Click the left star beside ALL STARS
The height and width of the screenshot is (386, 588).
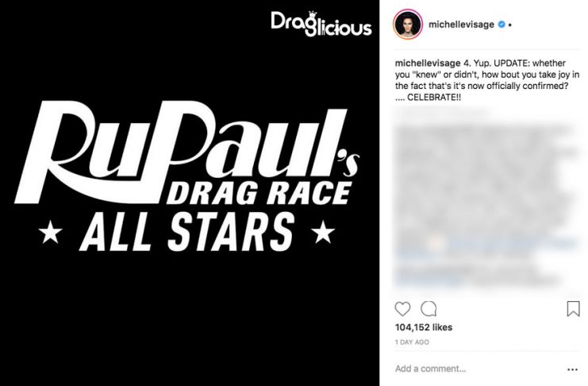[50, 233]
